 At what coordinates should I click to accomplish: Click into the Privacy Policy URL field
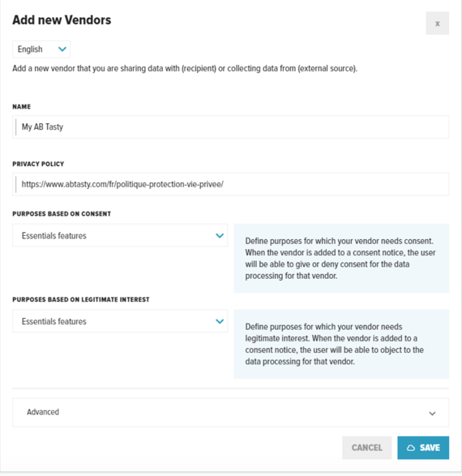point(230,184)
